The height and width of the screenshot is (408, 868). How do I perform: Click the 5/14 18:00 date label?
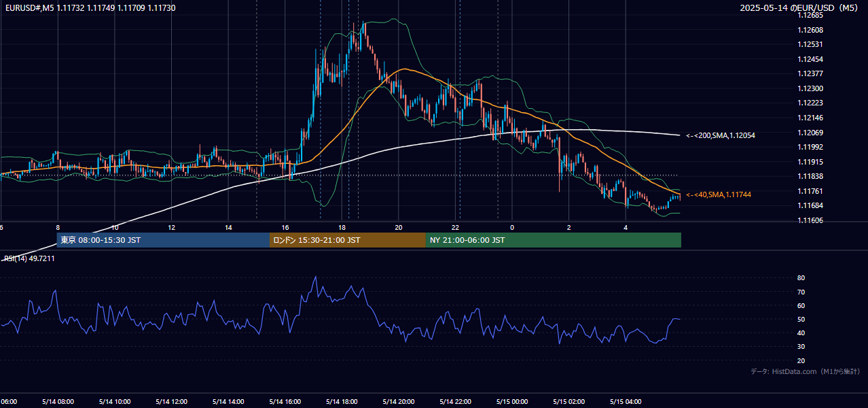tap(342, 401)
